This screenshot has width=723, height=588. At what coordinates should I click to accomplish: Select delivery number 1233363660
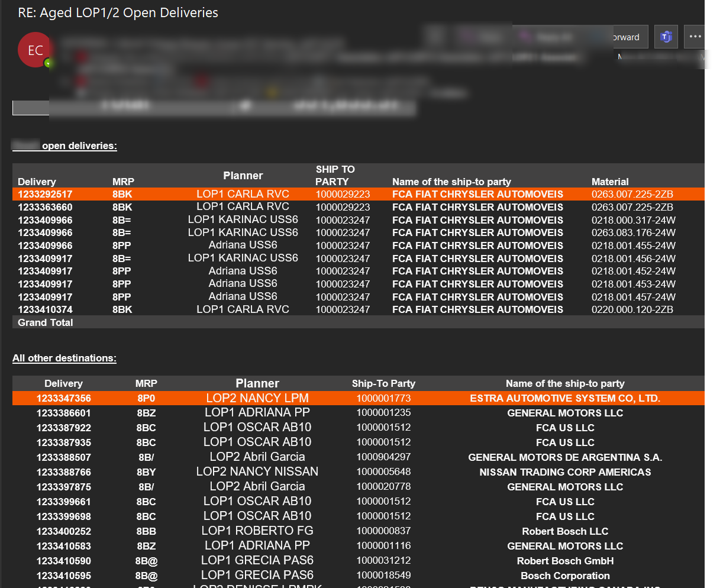click(45, 207)
